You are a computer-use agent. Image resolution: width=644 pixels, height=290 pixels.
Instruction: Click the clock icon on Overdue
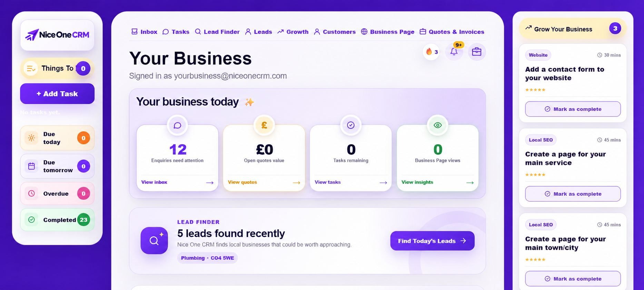coord(31,194)
